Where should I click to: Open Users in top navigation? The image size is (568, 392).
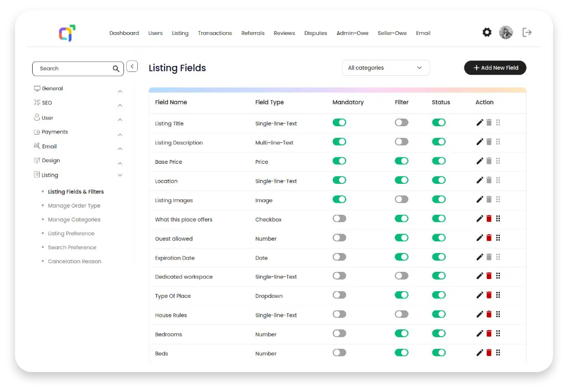pos(156,33)
